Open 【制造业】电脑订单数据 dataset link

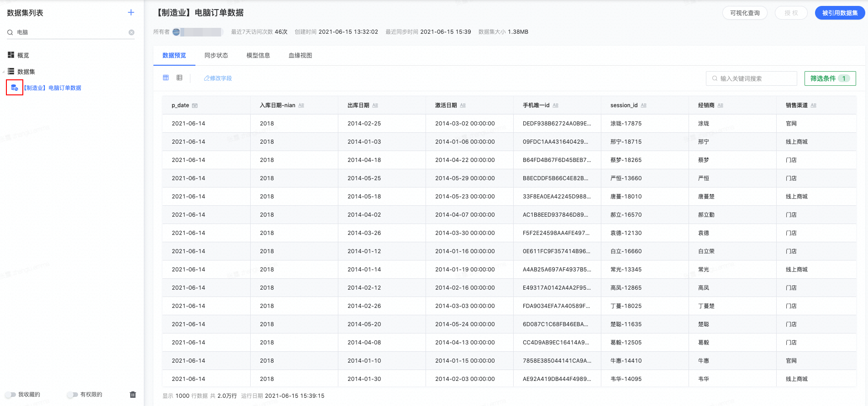pyautogui.click(x=53, y=88)
